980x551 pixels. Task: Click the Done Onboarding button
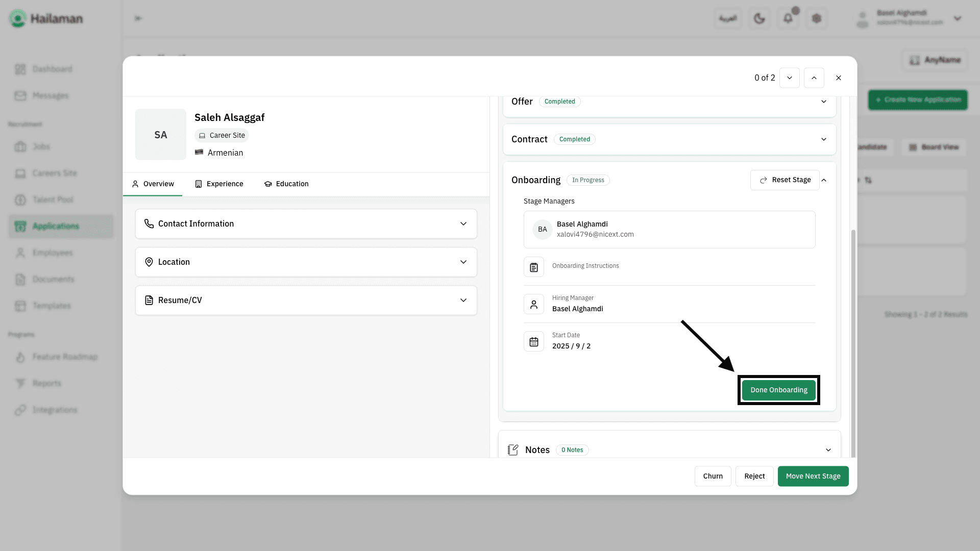(779, 390)
